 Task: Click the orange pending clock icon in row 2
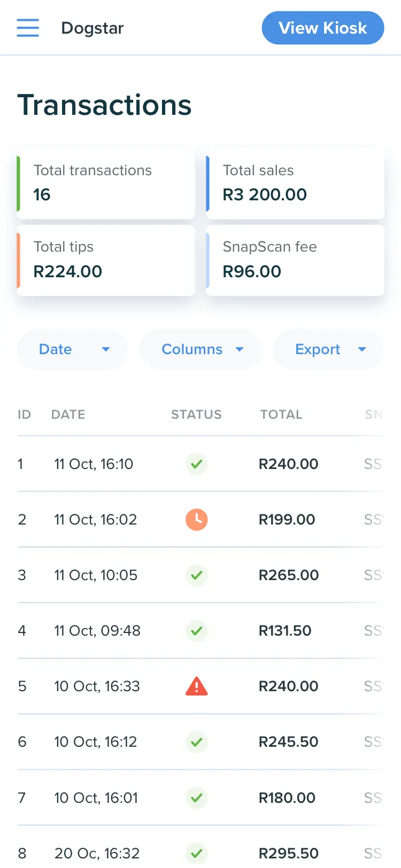196,519
